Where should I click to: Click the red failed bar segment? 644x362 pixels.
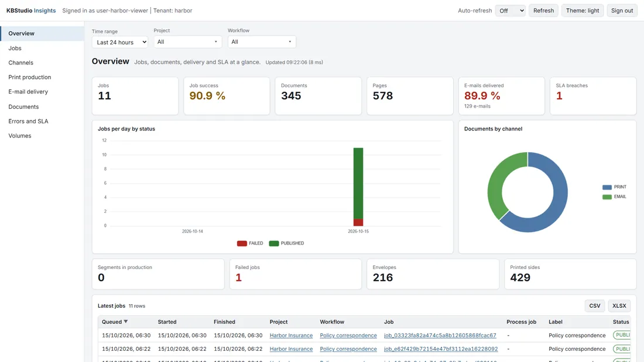pyautogui.click(x=358, y=222)
